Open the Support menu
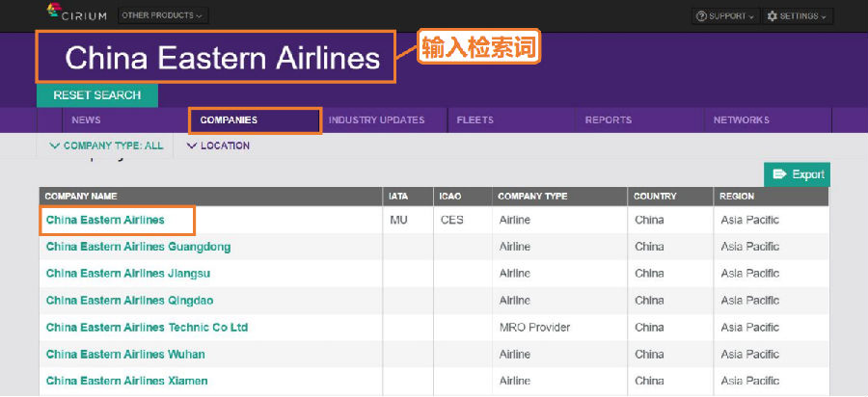The width and height of the screenshot is (868, 397). pos(725,16)
